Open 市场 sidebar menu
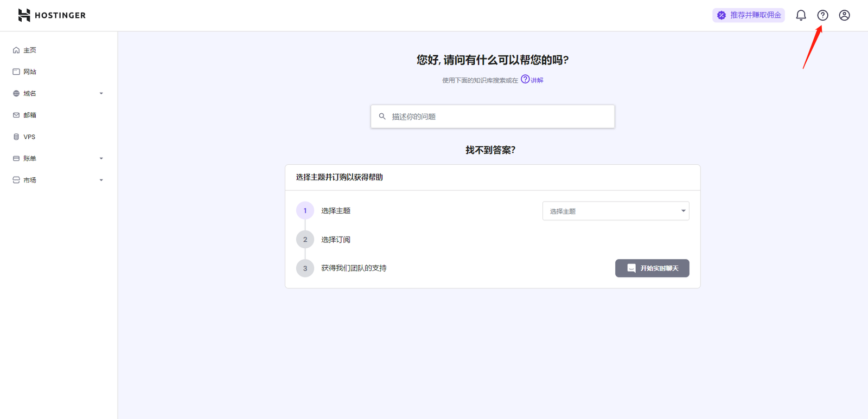This screenshot has width=868, height=419. tap(59, 180)
